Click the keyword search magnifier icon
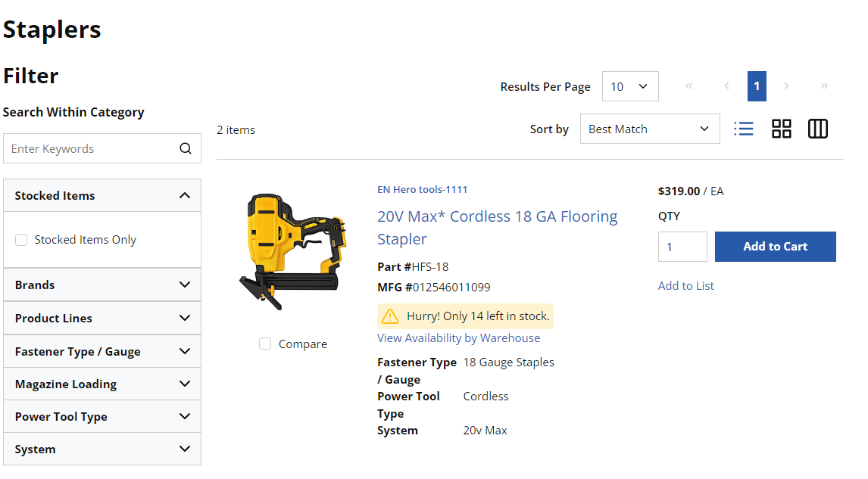The height and width of the screenshot is (479, 868). click(186, 148)
